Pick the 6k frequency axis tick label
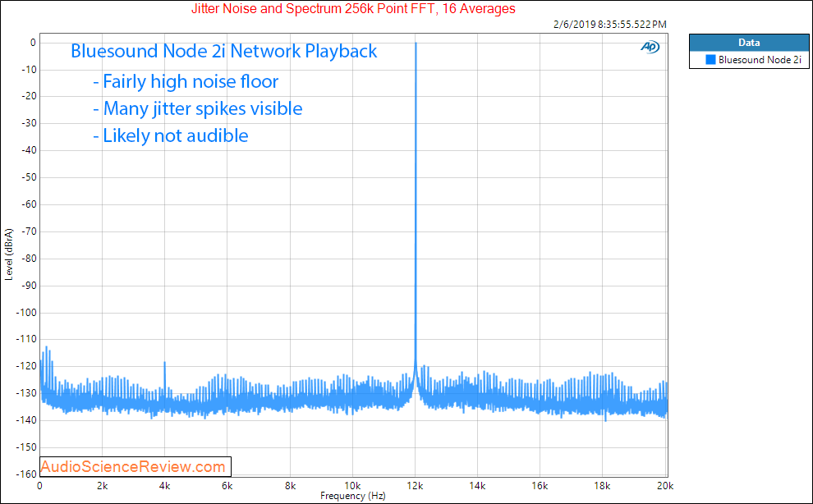This screenshot has height=504, width=813. (227, 486)
